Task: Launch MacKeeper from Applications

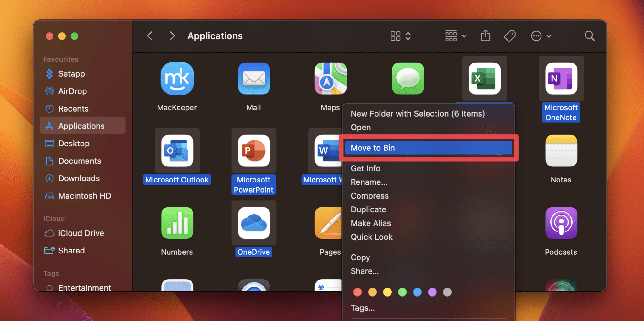Action: (177, 79)
